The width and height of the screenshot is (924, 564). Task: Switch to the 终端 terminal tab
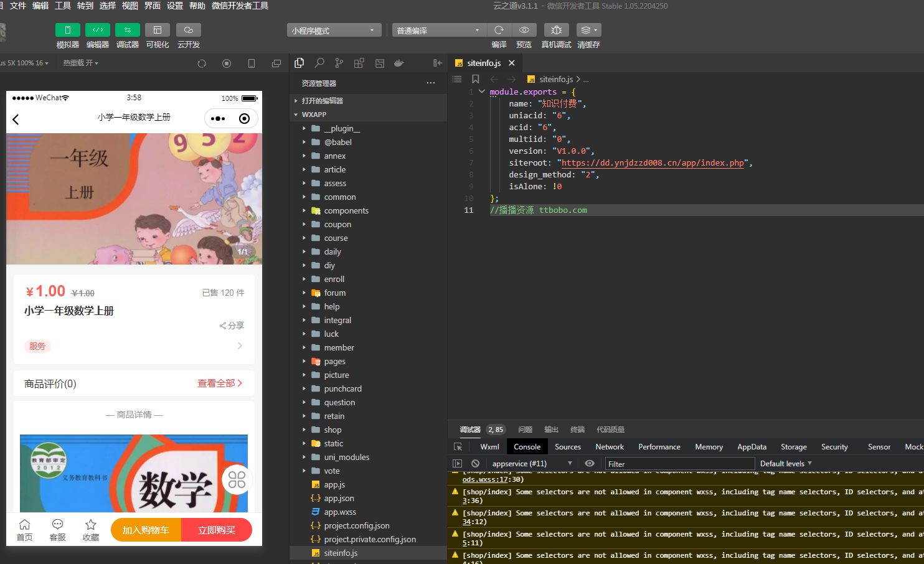pos(578,430)
